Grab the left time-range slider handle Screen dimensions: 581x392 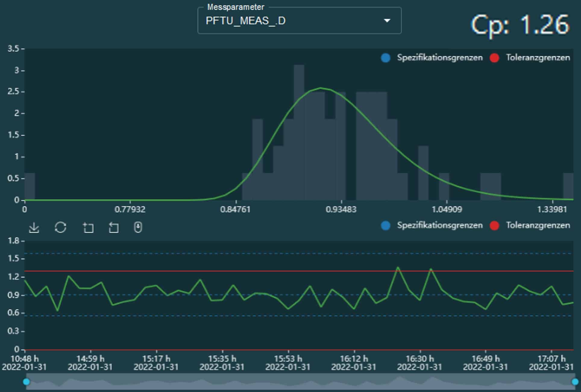coord(27,382)
